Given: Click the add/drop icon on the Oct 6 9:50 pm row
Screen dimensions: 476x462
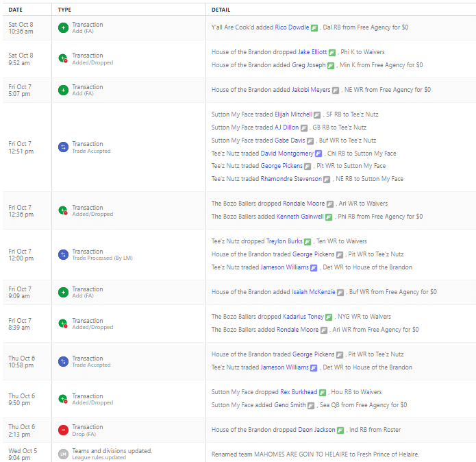Looking at the screenshot, I should pyautogui.click(x=63, y=399).
